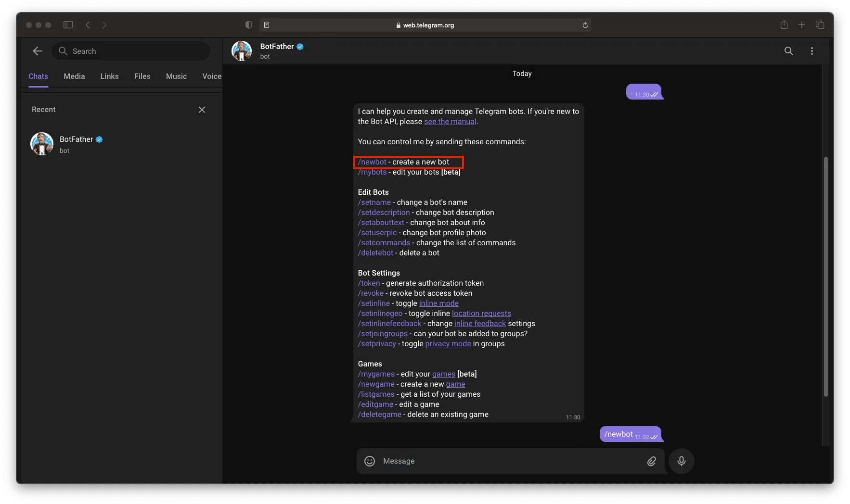
Task: Click the /listgames command
Action: [376, 394]
